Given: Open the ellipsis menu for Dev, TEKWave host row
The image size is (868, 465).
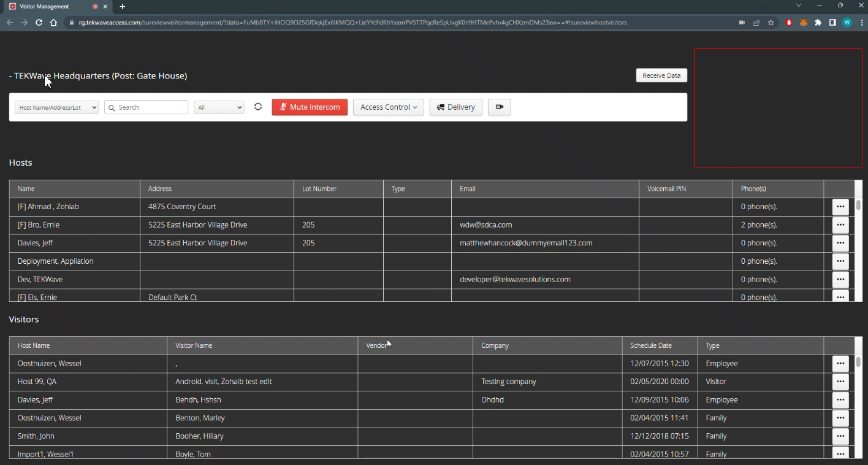Looking at the screenshot, I should point(840,279).
